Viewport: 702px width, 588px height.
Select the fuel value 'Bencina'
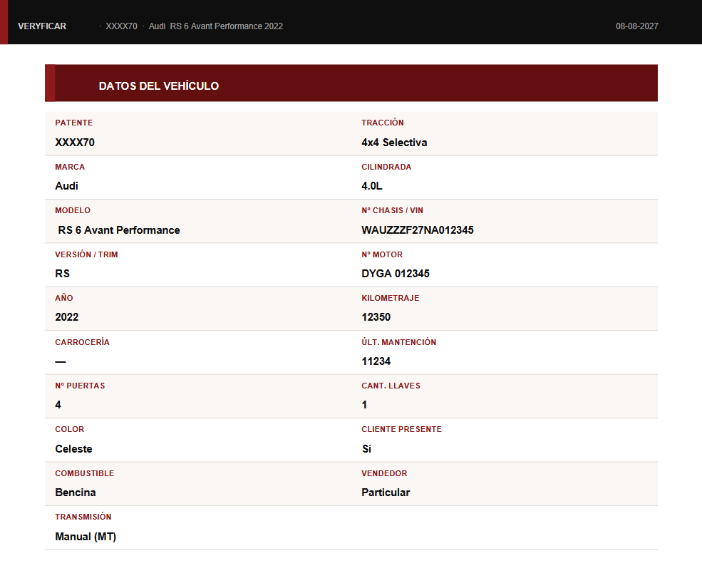pos(76,492)
